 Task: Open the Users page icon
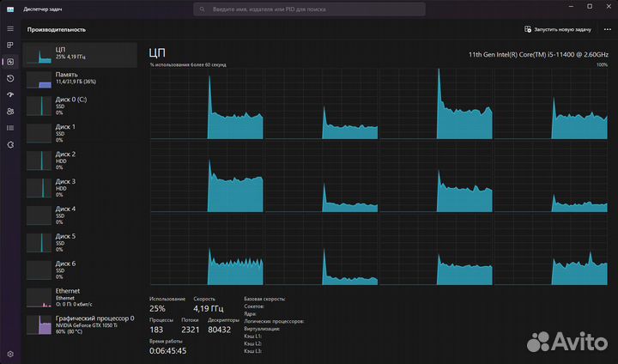click(10, 112)
